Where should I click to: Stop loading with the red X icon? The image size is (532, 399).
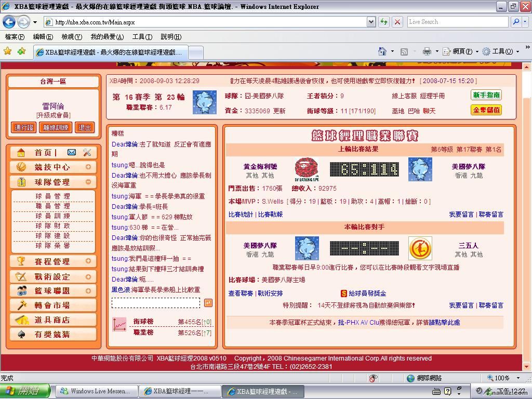click(x=397, y=22)
